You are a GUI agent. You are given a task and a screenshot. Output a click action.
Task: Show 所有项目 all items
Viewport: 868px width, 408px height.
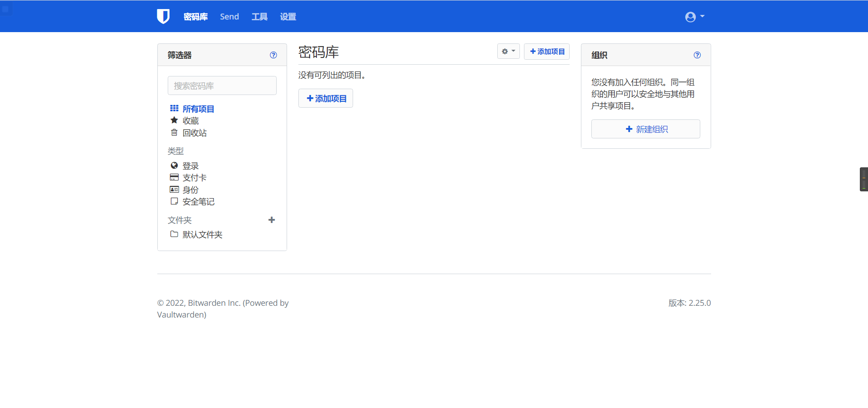click(198, 109)
